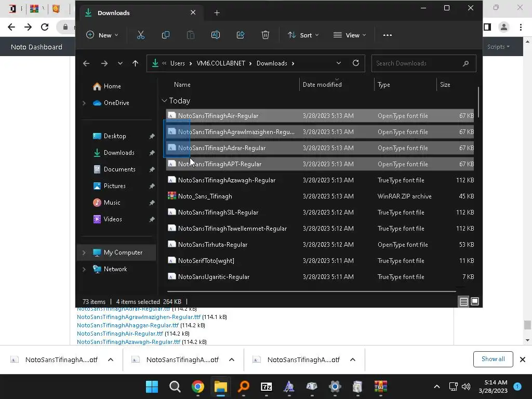Click NotoSansTifinaghAgrawImazighen-Regular.ttf link in Chrome
The width and height of the screenshot is (532, 399).
coord(138,317)
